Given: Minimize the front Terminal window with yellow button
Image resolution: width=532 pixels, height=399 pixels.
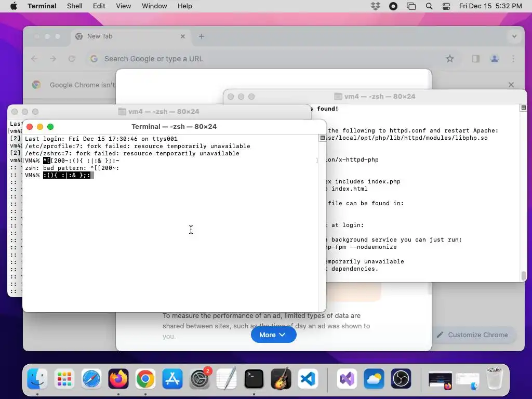Looking at the screenshot, I should click(x=40, y=127).
